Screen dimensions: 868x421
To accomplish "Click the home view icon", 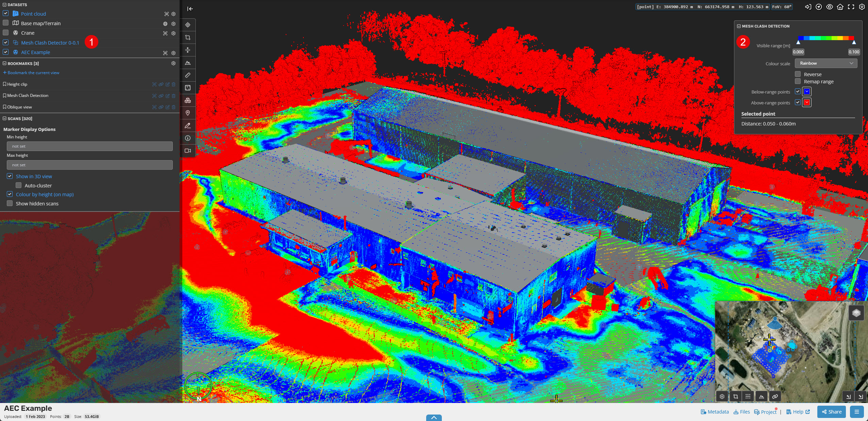I will (x=840, y=7).
